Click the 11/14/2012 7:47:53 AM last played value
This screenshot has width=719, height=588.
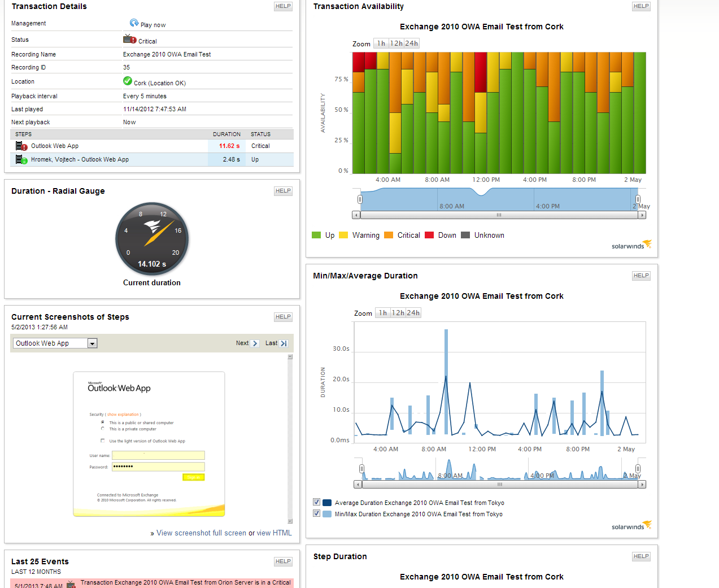coord(155,110)
